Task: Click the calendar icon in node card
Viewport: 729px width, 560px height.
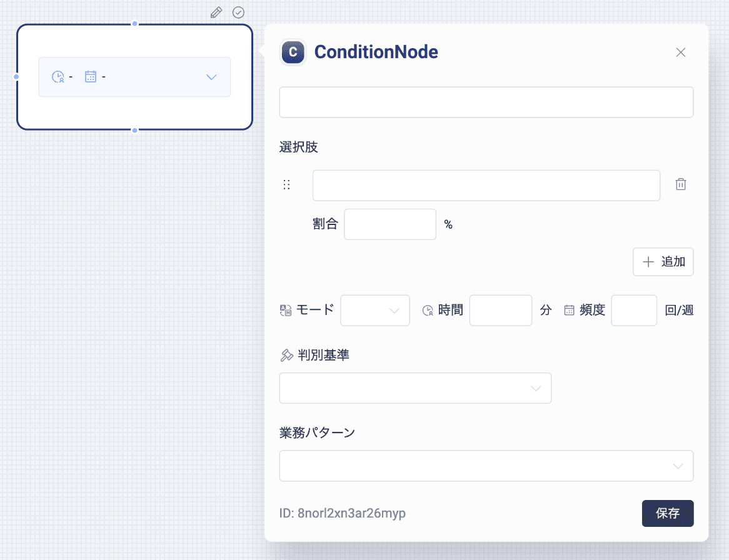Action: (x=91, y=77)
